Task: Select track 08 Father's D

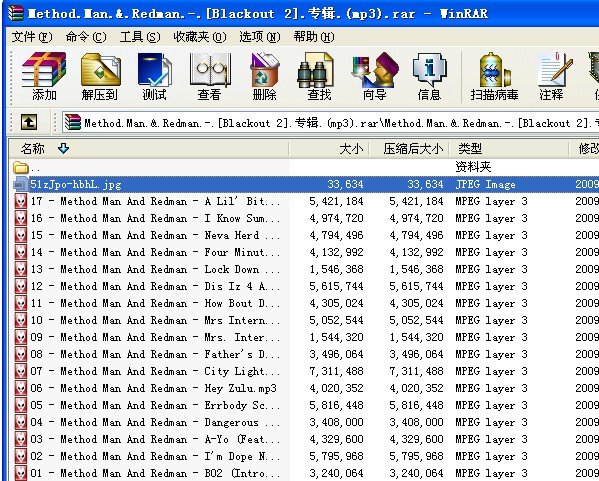Action: click(304, 354)
